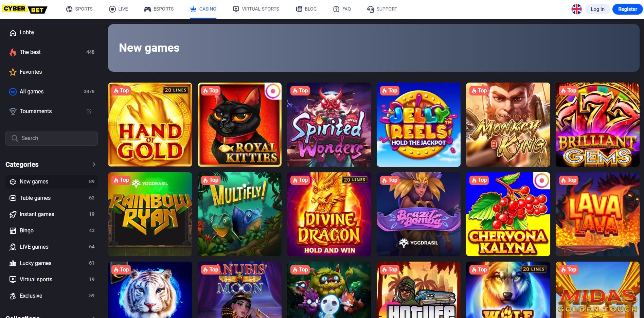Click the Lucky games icon
The width and height of the screenshot is (644, 318).
tap(13, 263)
